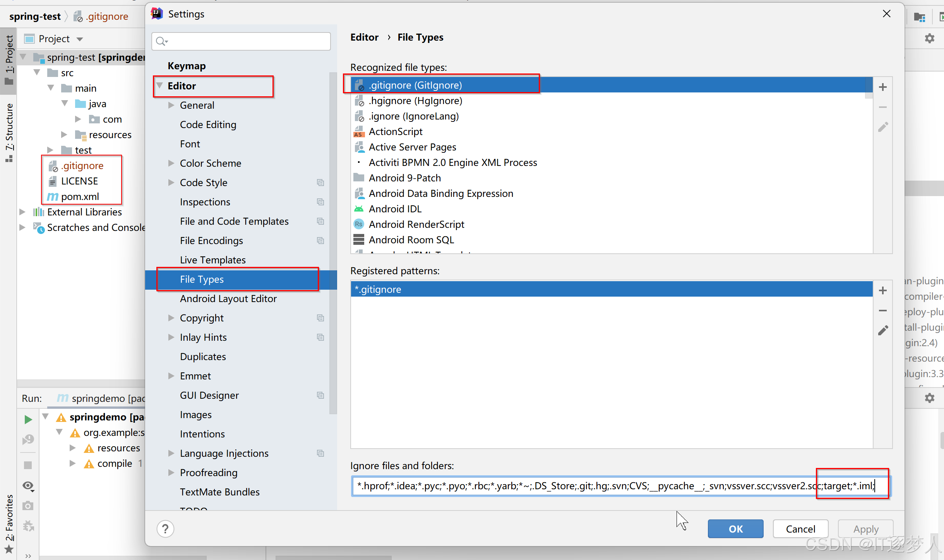Click add button for recognized file types
The height and width of the screenshot is (560, 944).
[882, 87]
